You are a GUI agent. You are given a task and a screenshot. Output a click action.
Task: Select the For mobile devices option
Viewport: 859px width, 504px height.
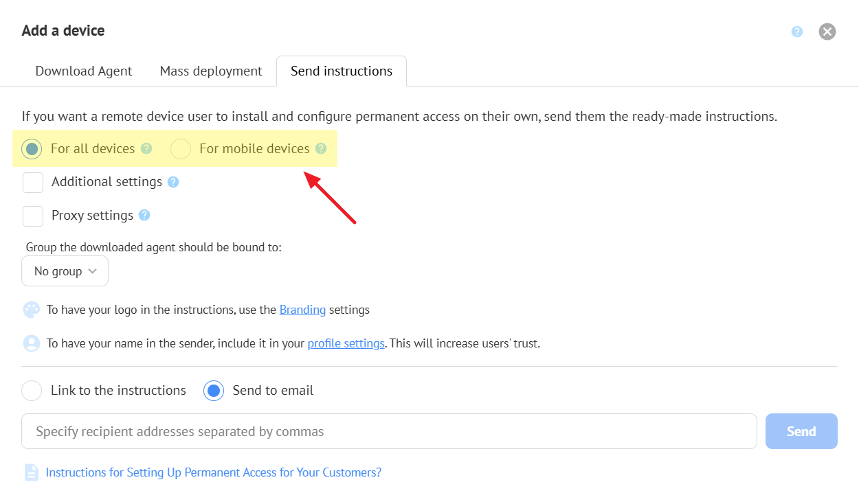pyautogui.click(x=181, y=149)
